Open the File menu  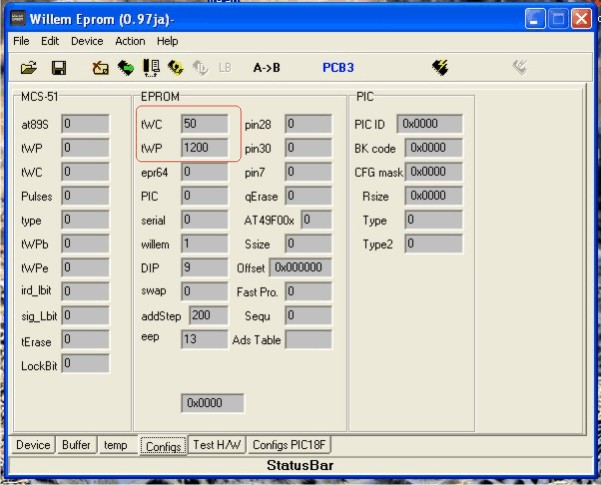pyautogui.click(x=21, y=41)
